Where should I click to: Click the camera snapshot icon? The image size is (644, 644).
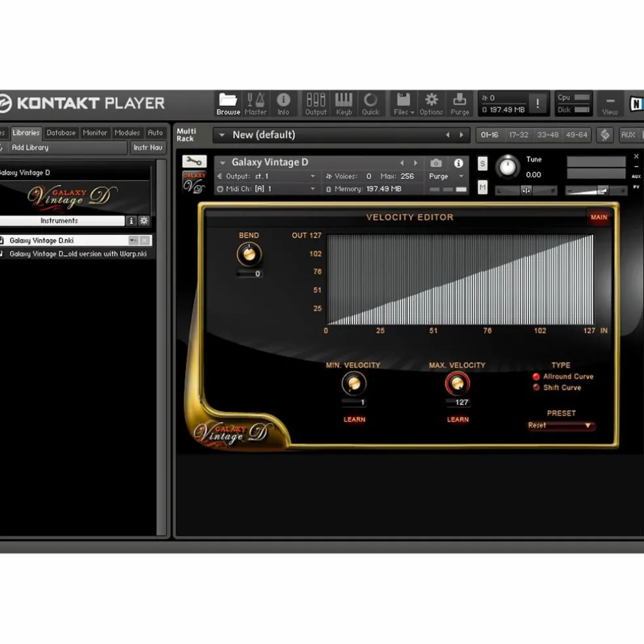[436, 163]
